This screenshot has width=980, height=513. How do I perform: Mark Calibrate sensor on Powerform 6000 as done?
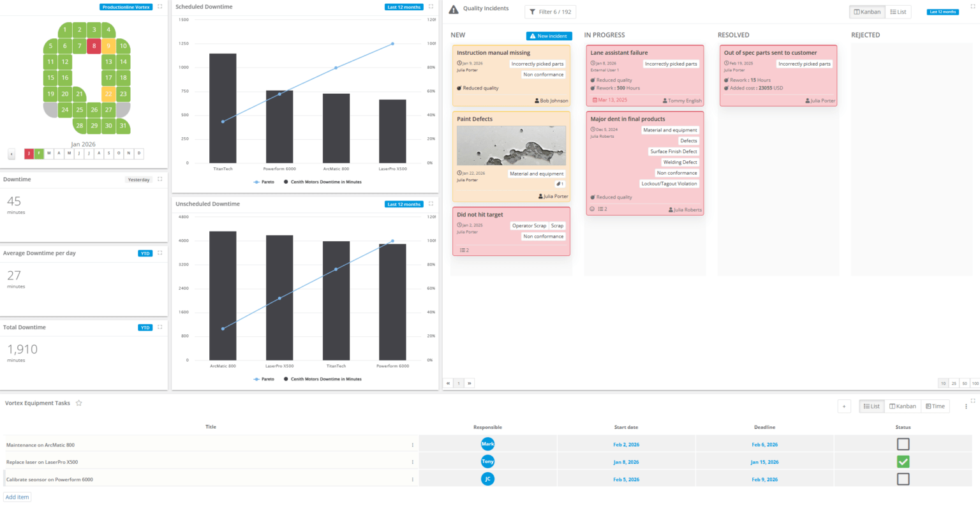(903, 479)
